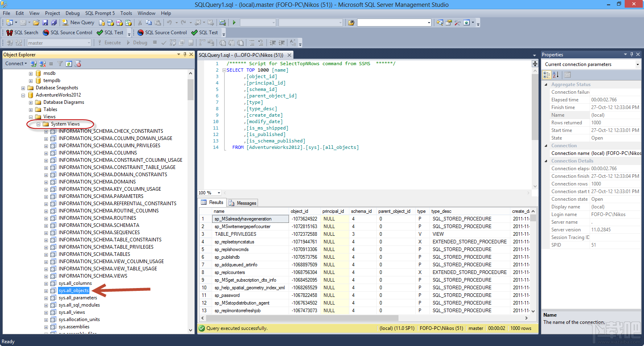
Task: Open the SQL Prompt 5 menu
Action: 100,13
